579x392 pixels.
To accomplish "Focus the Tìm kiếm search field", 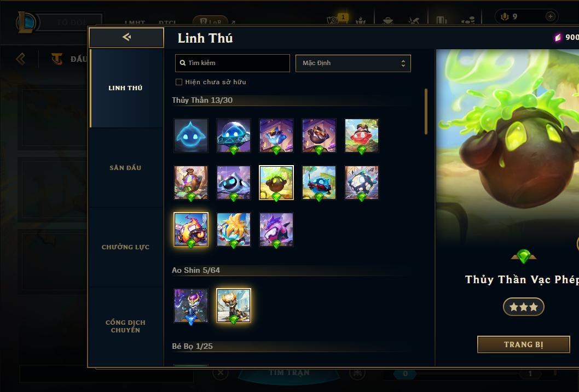I will tap(232, 63).
